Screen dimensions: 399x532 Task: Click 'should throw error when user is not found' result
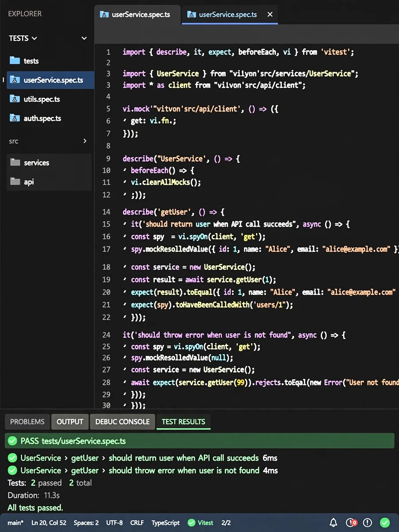[184, 470]
